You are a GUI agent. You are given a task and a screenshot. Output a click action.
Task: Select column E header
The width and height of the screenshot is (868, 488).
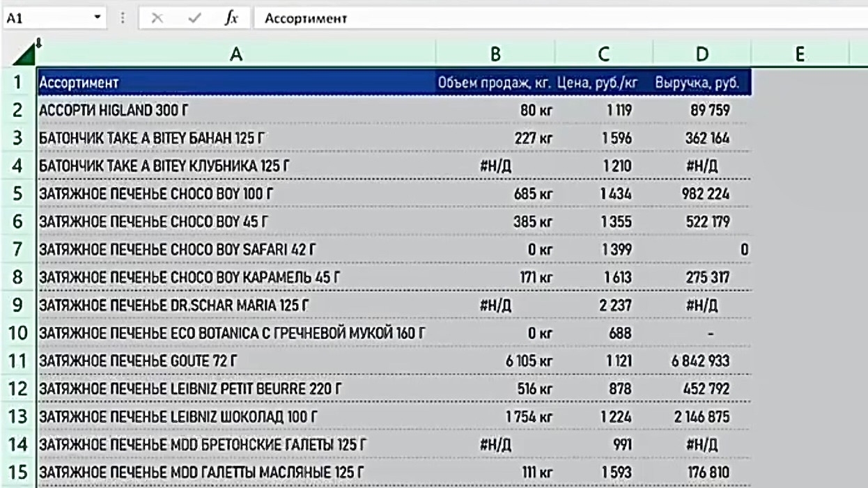(800, 55)
